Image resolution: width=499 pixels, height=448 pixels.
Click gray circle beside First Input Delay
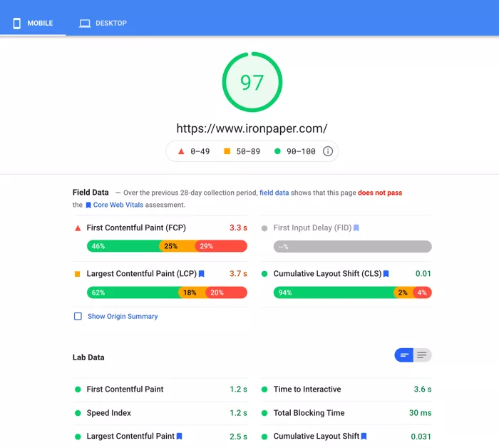[264, 228]
